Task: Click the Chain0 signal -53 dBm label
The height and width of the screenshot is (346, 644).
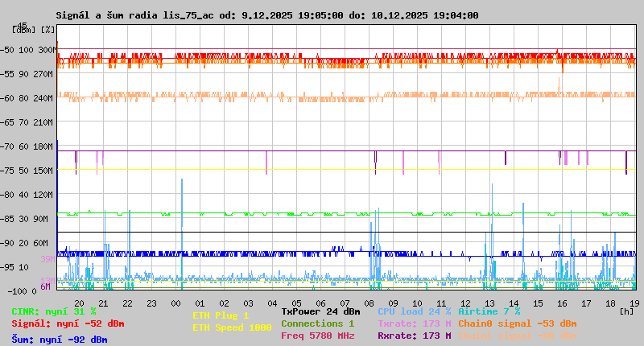Action: click(517, 323)
